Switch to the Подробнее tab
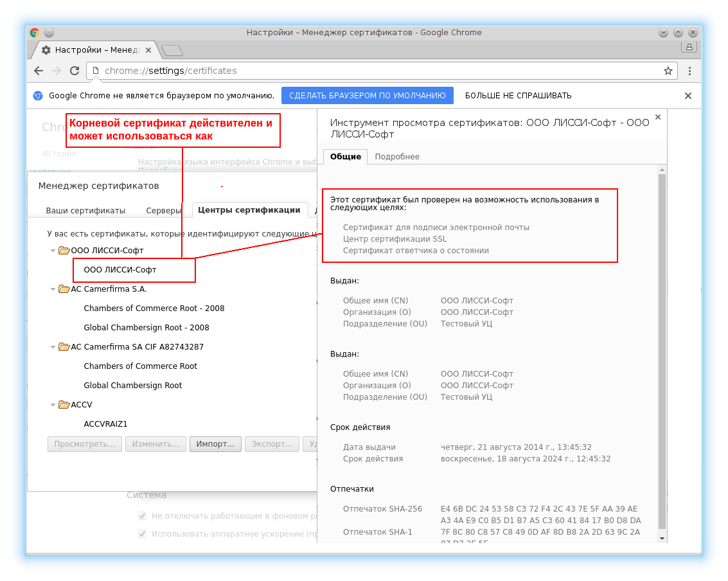The height and width of the screenshot is (581, 728). coord(396,157)
